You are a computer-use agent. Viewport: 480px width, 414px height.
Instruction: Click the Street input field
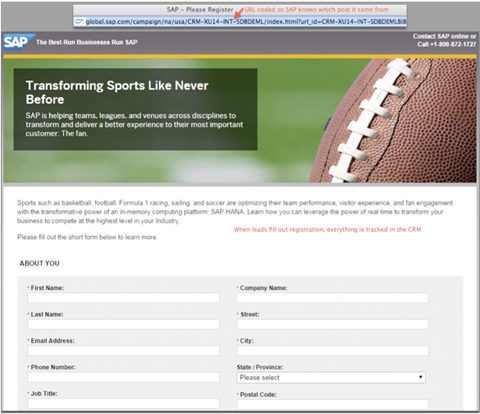(332, 324)
